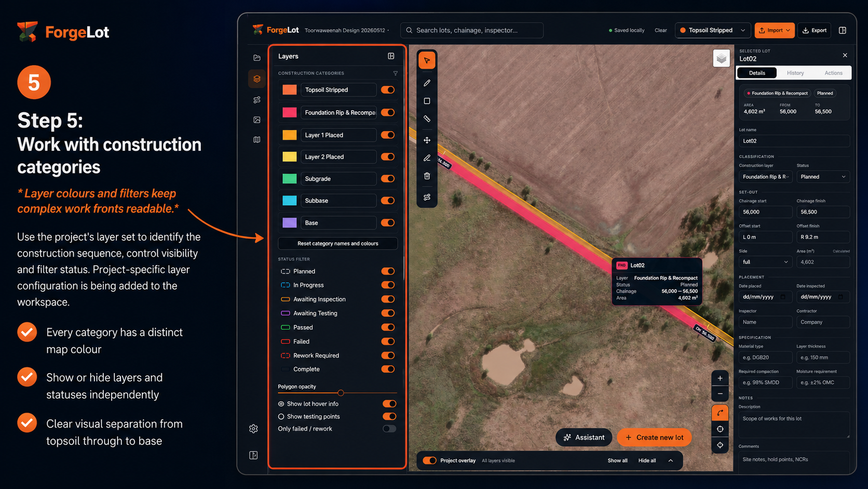Open the Assistant button

[x=584, y=438]
